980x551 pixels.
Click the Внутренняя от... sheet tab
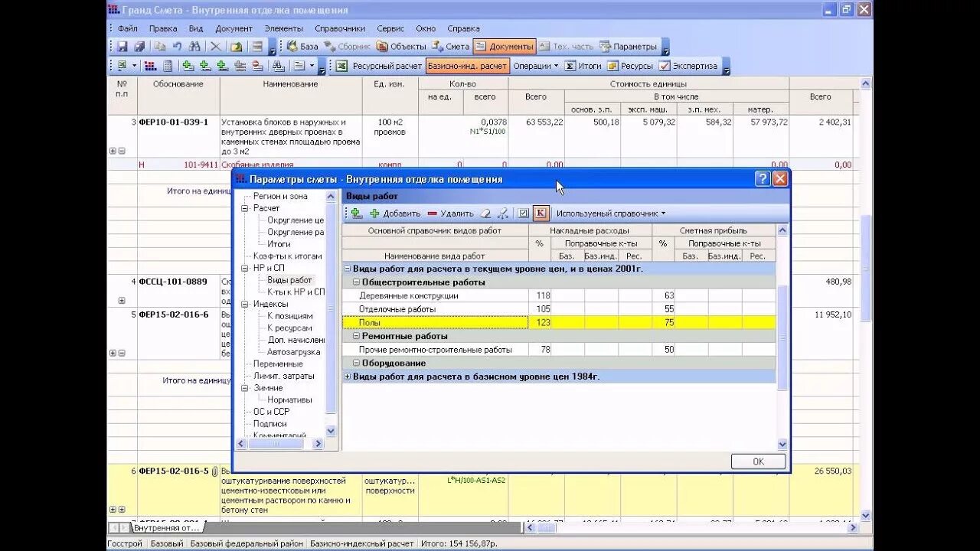click(167, 528)
